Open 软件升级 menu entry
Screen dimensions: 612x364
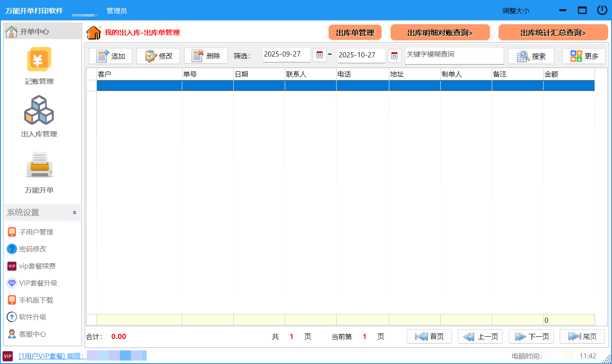tap(33, 317)
